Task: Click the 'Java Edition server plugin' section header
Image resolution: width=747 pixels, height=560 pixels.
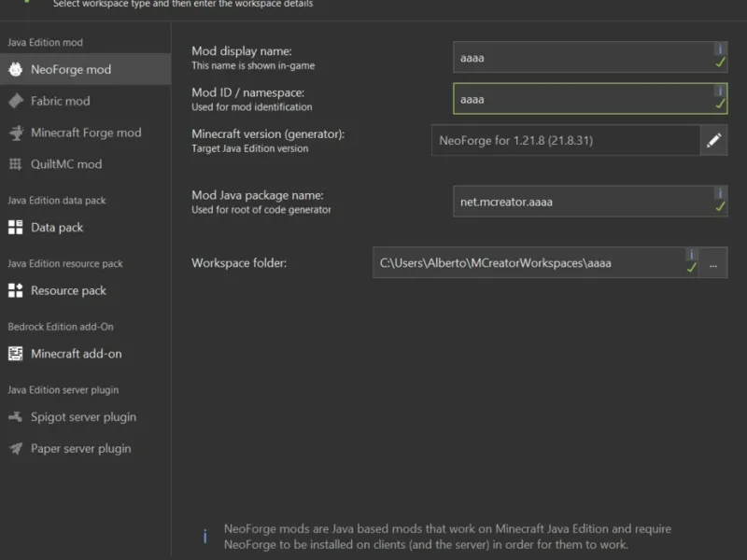Action: click(63, 390)
